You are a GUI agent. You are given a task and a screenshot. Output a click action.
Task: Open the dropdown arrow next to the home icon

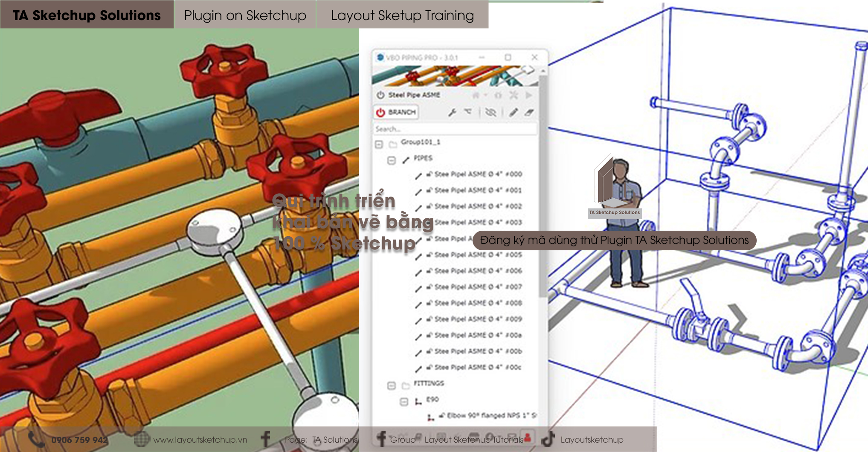[485, 96]
